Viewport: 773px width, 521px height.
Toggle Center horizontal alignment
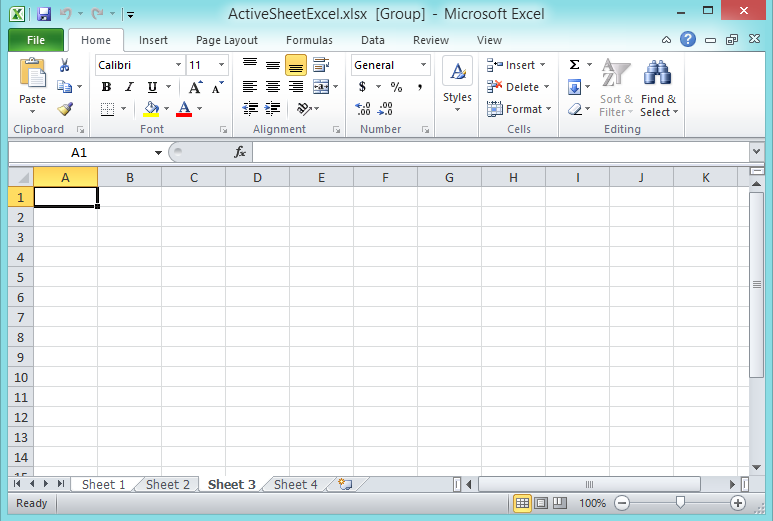click(273, 87)
